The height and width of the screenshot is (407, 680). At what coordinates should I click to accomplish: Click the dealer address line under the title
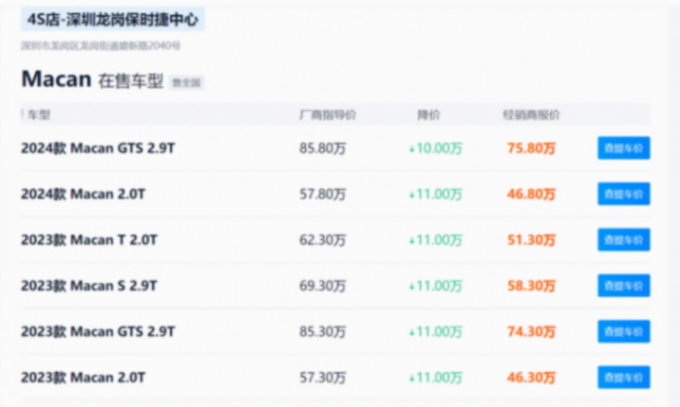pos(101,46)
